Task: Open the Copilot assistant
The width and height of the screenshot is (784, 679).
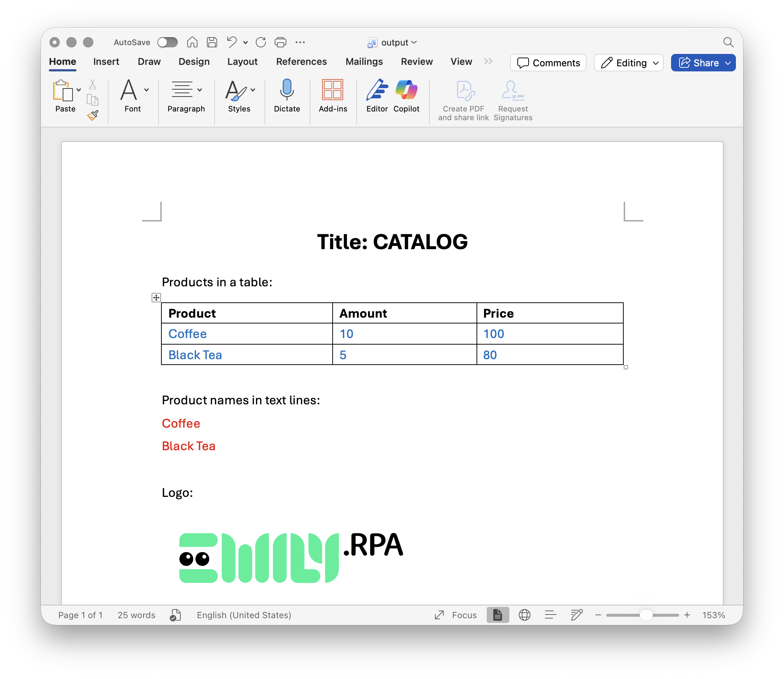Action: click(x=406, y=90)
